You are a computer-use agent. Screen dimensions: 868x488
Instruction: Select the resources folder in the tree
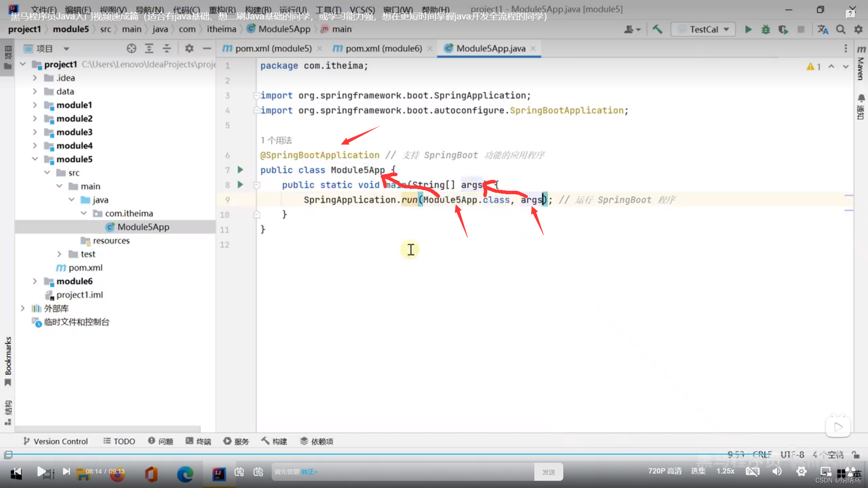click(x=105, y=240)
